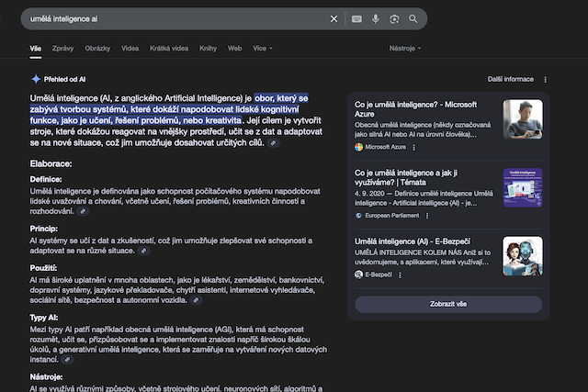This screenshot has height=392, width=588.
Task: Clear the search box with the X icon
Action: coord(334,18)
